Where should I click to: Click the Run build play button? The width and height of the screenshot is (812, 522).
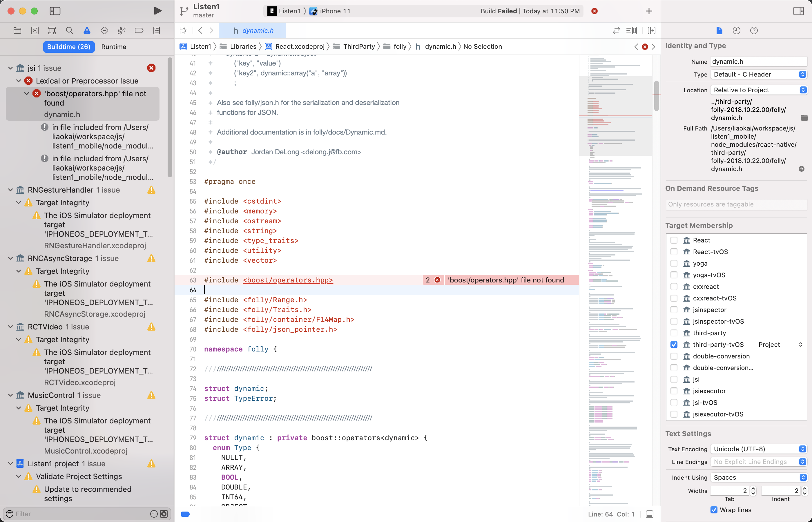pyautogui.click(x=157, y=11)
